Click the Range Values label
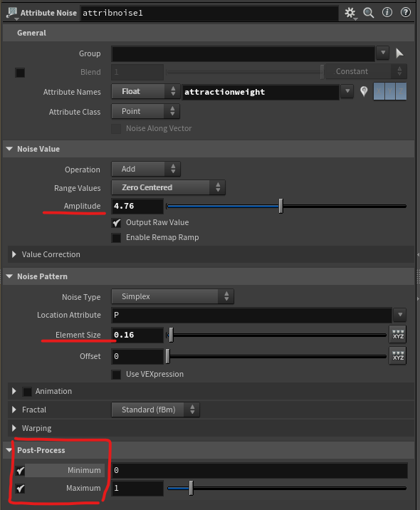Viewport: 420px width, 510px height. pyautogui.click(x=78, y=188)
